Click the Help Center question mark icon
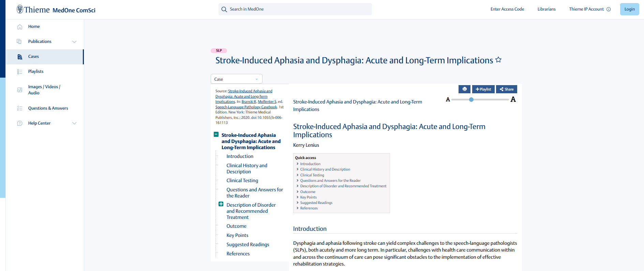This screenshot has height=271, width=644. (x=20, y=123)
